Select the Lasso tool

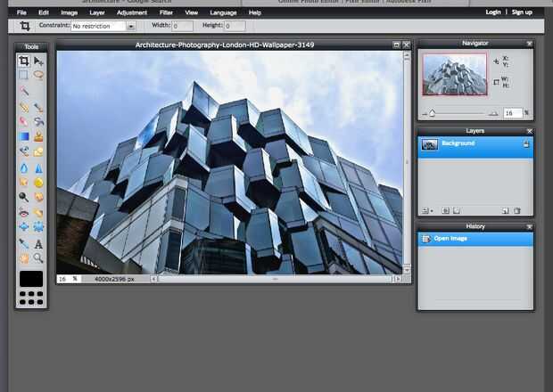38,75
